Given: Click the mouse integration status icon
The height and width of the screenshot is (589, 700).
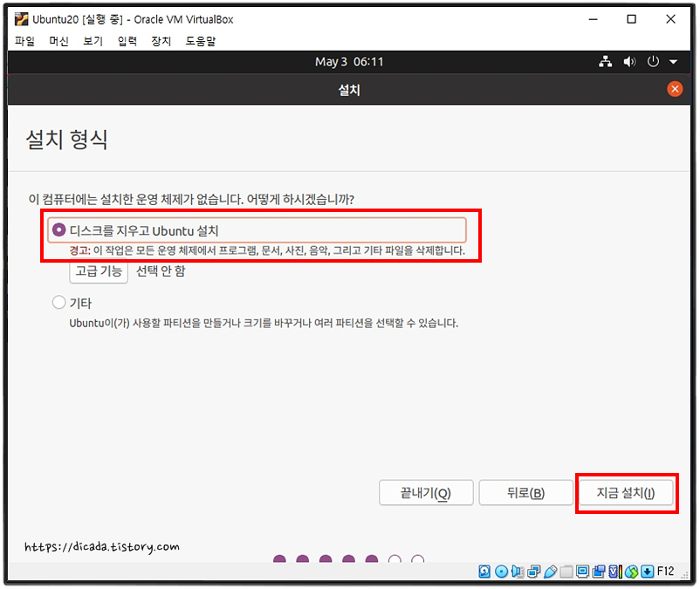Looking at the screenshot, I should (x=632, y=572).
